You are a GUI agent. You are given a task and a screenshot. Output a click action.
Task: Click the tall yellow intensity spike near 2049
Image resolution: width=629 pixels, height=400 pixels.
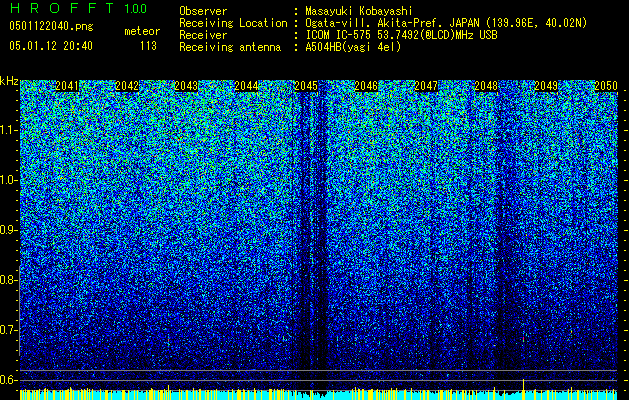(523, 388)
